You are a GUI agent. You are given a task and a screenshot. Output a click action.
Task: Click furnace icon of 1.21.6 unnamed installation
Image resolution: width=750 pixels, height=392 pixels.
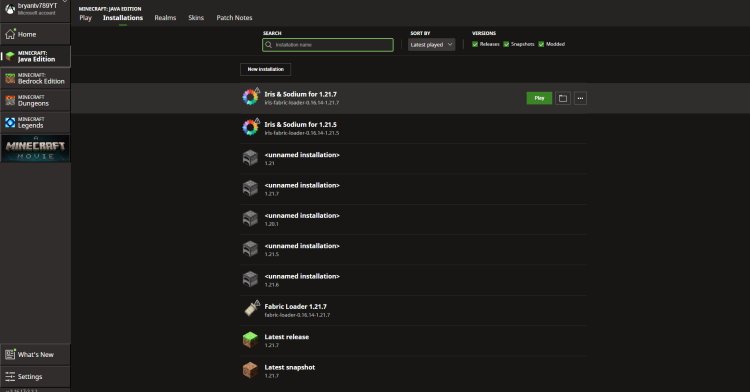[x=250, y=280]
